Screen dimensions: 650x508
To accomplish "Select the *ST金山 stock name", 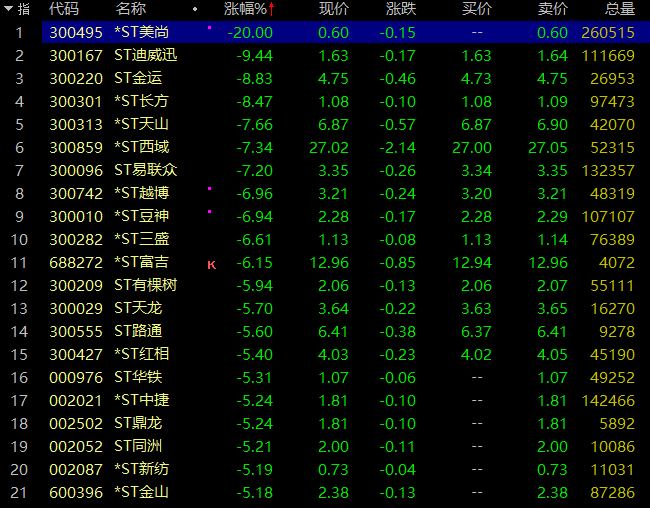I will click(142, 492).
